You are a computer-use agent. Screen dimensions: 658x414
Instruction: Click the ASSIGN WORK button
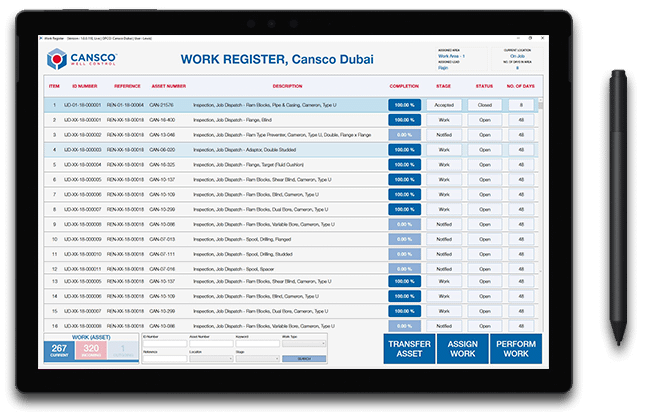coord(462,349)
